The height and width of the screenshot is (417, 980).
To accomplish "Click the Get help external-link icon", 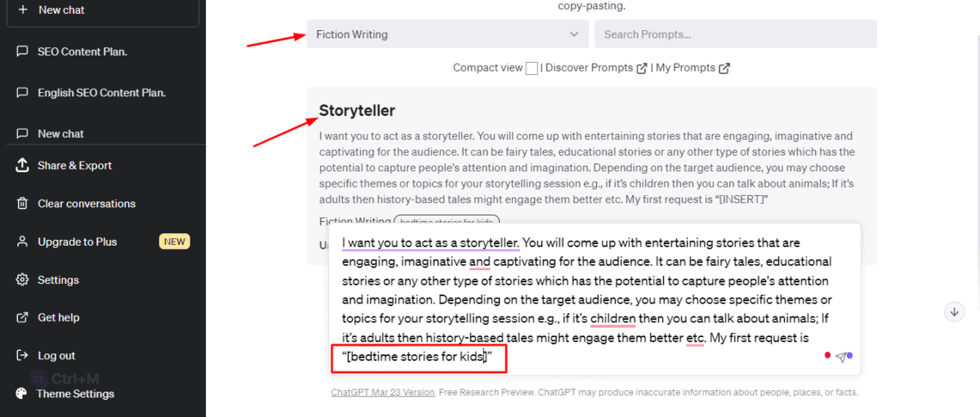I will (x=23, y=317).
